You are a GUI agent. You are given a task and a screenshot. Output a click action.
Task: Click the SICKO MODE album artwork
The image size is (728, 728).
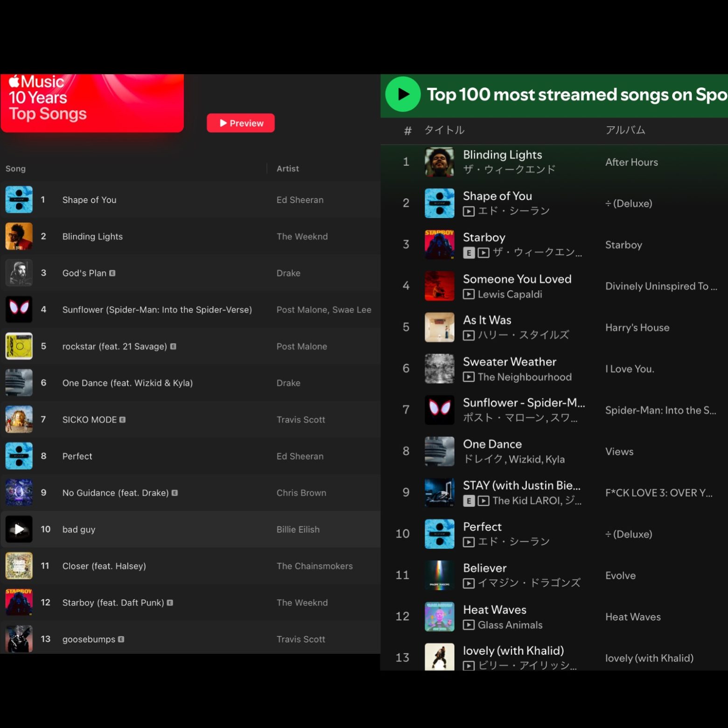pyautogui.click(x=19, y=420)
